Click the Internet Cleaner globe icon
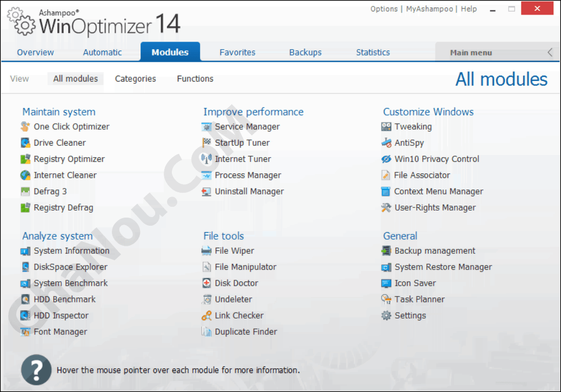The image size is (561, 392). pos(25,175)
